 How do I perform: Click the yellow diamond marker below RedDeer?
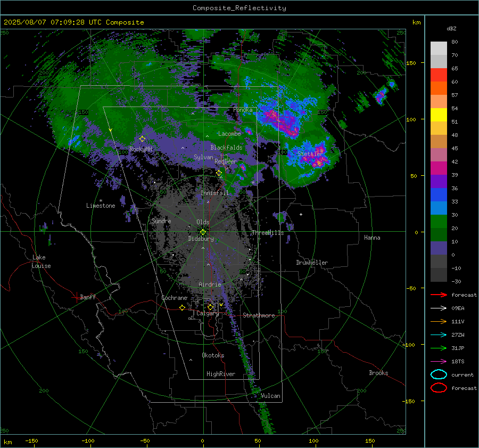tap(219, 173)
